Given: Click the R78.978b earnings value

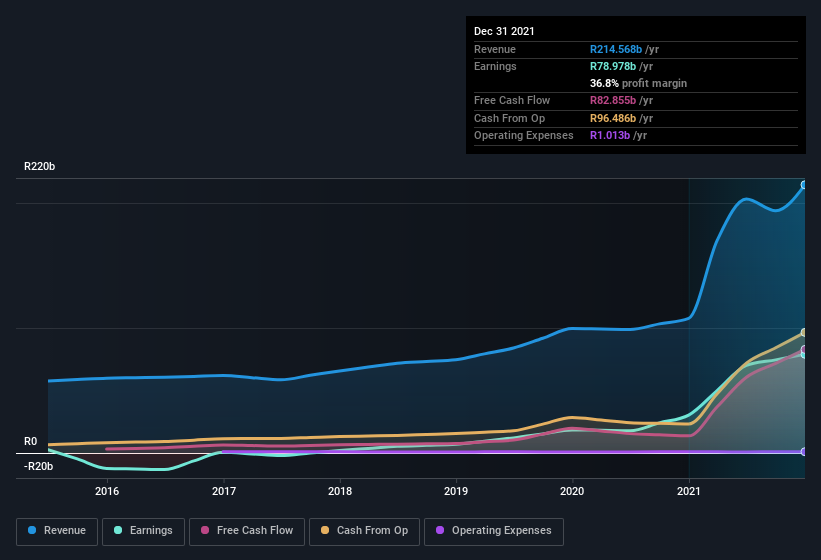Looking at the screenshot, I should click(x=613, y=66).
